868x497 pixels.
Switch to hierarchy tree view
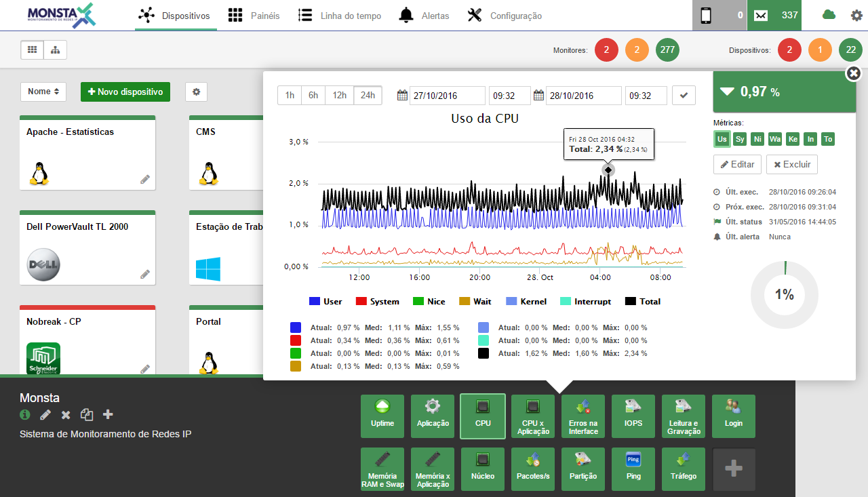[55, 49]
